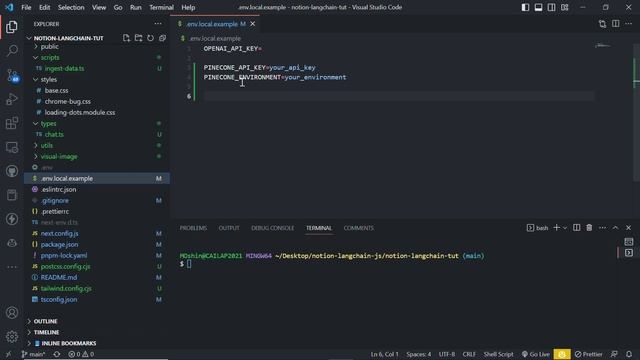Open the Remote Explorer view
This screenshot has height=360, width=640.
pos(12,147)
